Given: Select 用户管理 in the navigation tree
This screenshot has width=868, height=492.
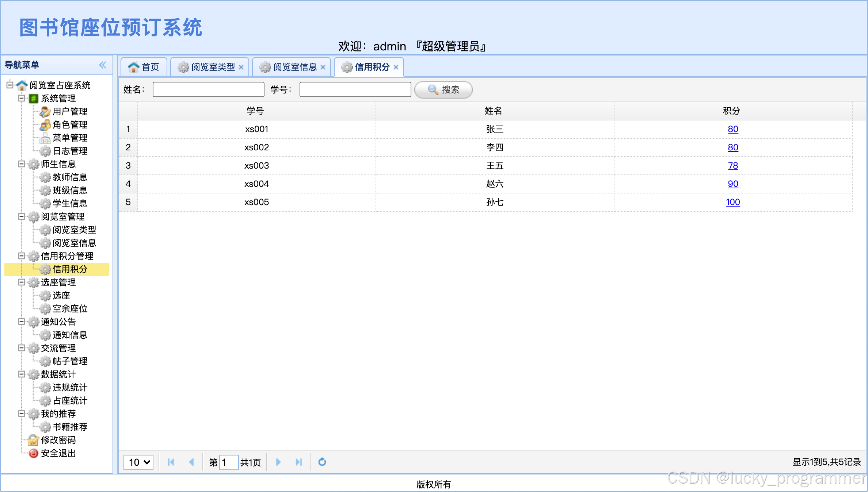Looking at the screenshot, I should pyautogui.click(x=70, y=111).
